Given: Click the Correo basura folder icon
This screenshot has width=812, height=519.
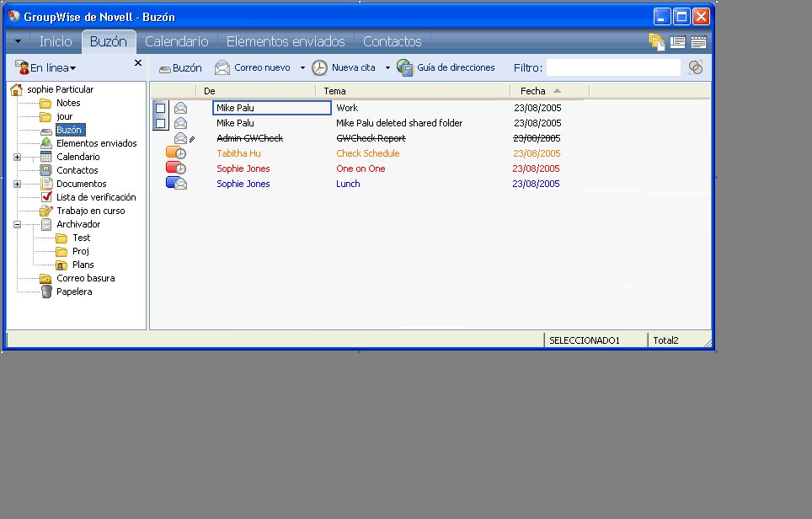Looking at the screenshot, I should [45, 278].
